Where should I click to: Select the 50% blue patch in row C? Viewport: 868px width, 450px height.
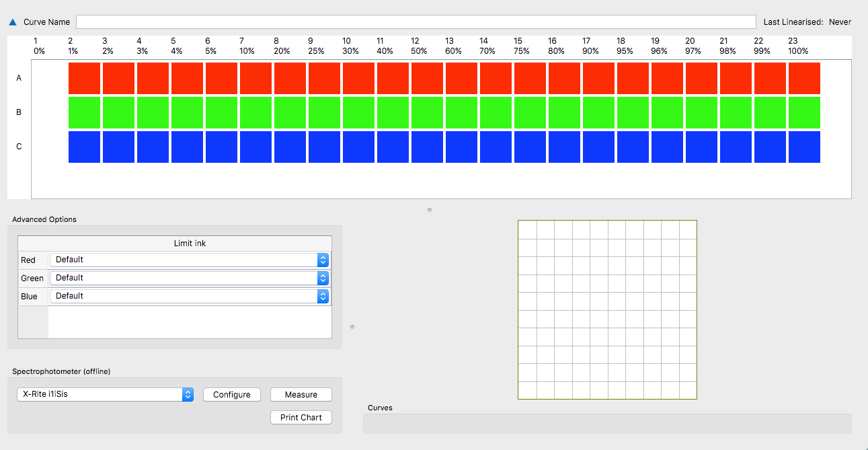tap(427, 147)
